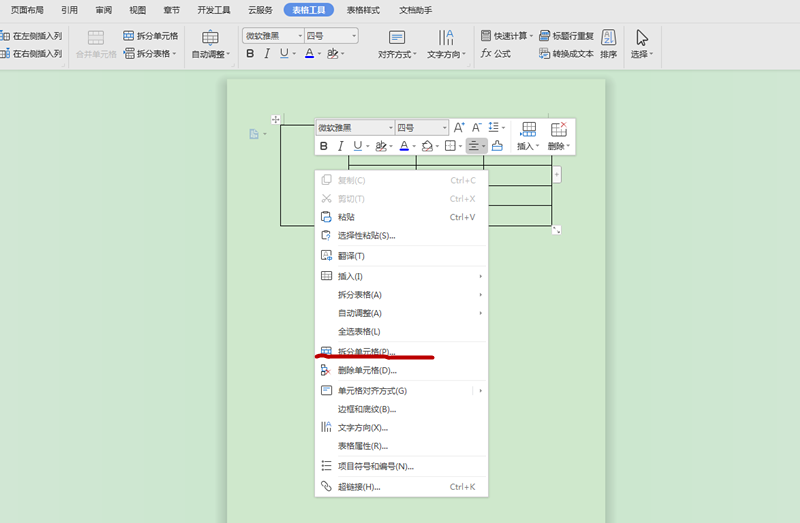Open the 插入 dropdown in mini toolbar
This screenshot has height=523, width=800.
coord(528,136)
